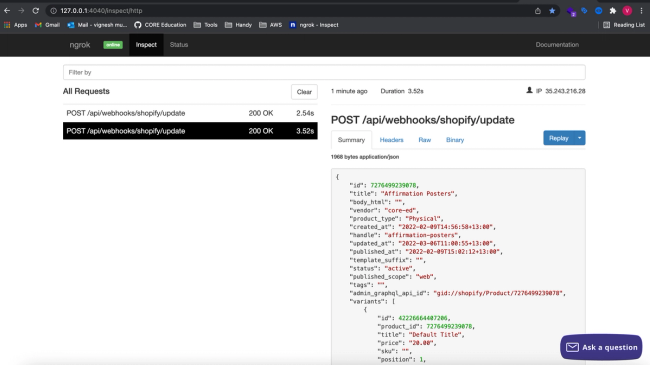Click the site info icon in address bar
The image size is (650, 365).
tap(53, 11)
